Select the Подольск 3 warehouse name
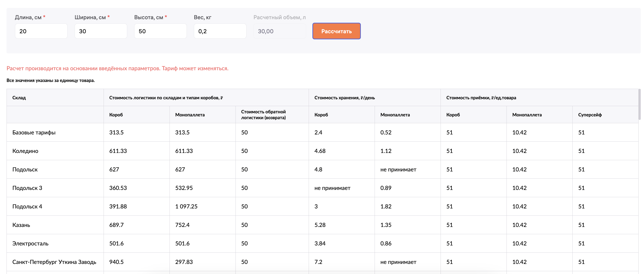 point(27,188)
